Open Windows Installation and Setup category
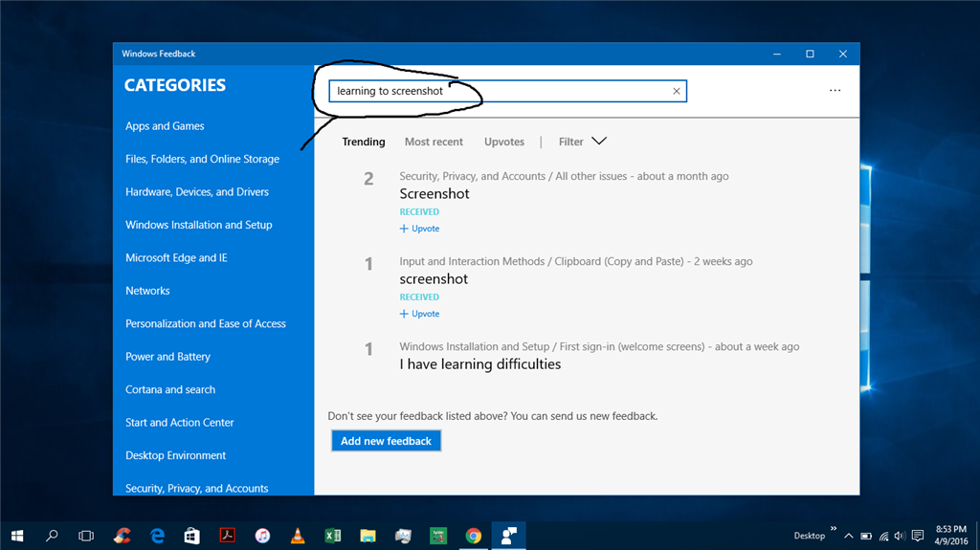Screen dimensions: 980x550 (x=199, y=225)
